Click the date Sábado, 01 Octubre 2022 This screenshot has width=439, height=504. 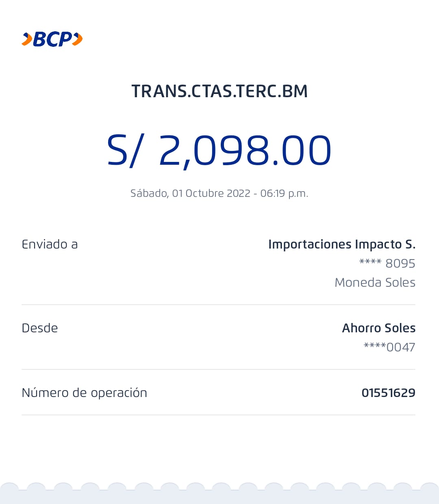[190, 193]
